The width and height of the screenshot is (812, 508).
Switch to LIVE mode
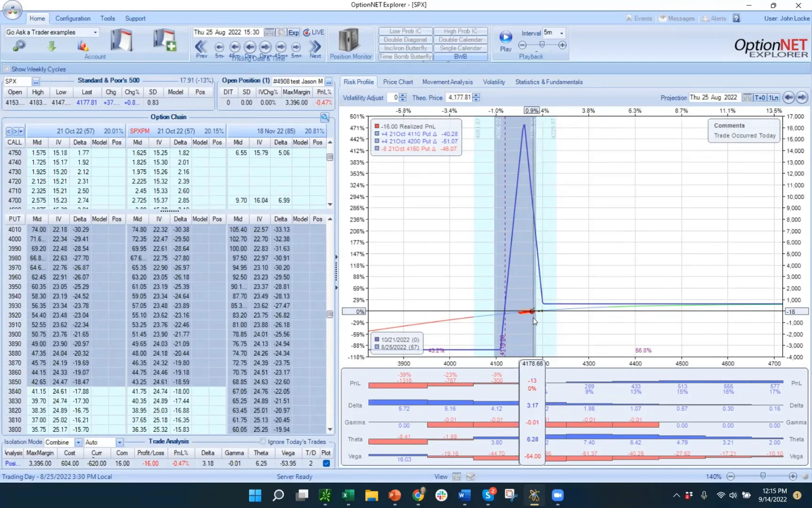tap(314, 32)
